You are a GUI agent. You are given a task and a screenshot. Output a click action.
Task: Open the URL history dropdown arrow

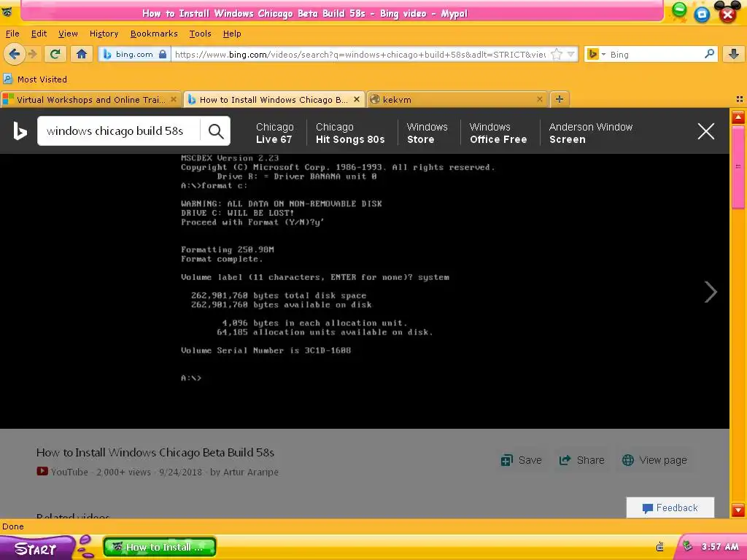[x=570, y=54]
